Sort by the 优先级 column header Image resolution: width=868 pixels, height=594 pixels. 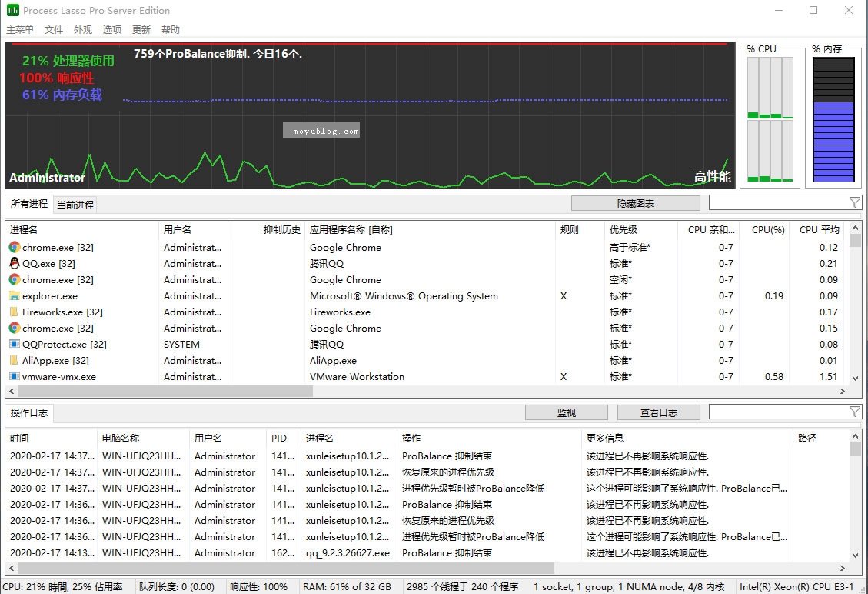[x=641, y=229]
